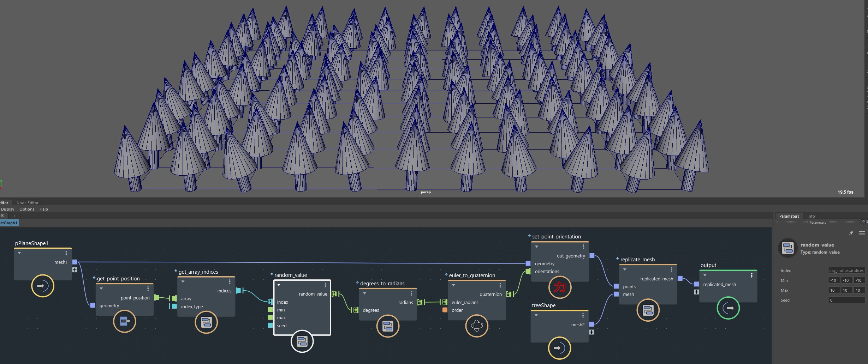Float the Parameters panel with the undock icon

pos(863,222)
